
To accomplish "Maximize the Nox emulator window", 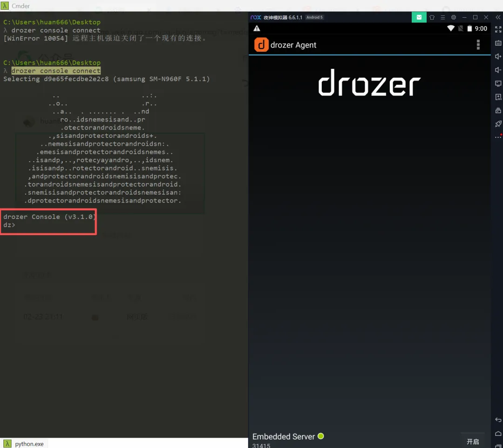I will coord(475,17).
